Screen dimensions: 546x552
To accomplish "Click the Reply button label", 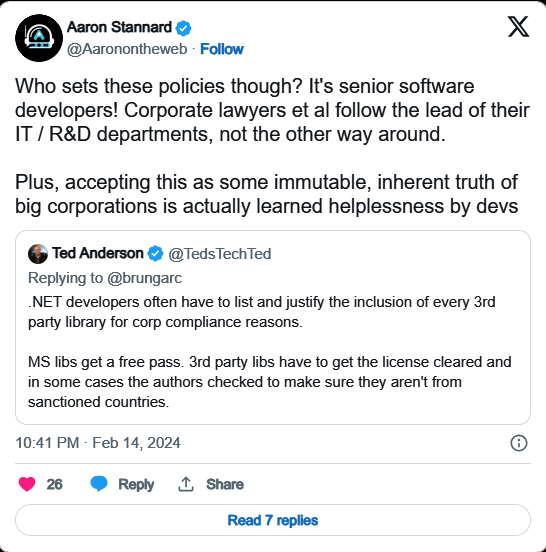I will [x=136, y=485].
